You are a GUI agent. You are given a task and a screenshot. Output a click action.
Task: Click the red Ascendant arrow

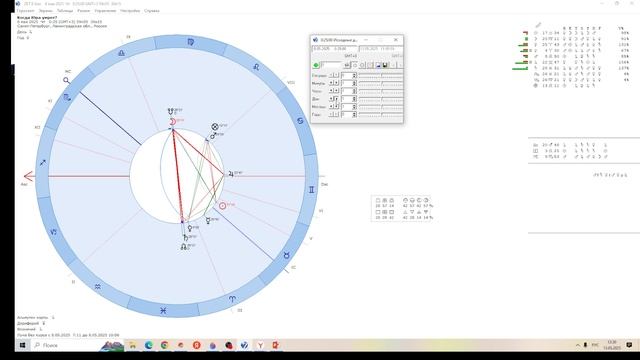point(29,176)
